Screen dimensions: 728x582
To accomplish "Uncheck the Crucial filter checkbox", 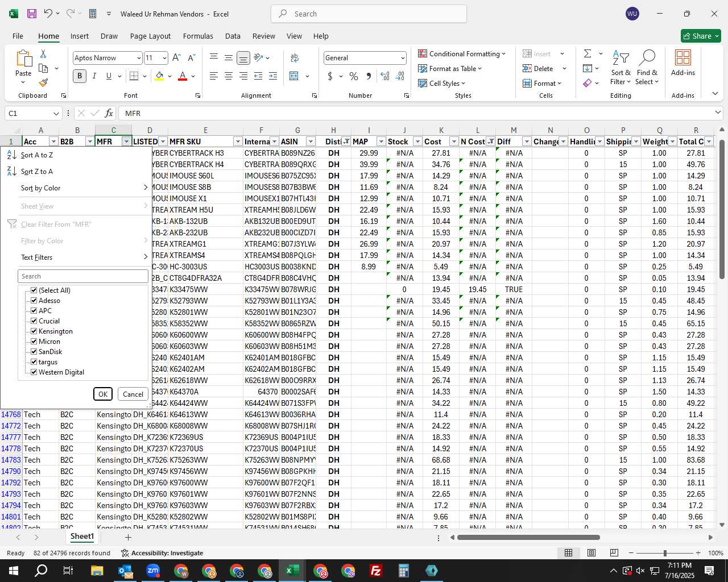I will coord(34,321).
